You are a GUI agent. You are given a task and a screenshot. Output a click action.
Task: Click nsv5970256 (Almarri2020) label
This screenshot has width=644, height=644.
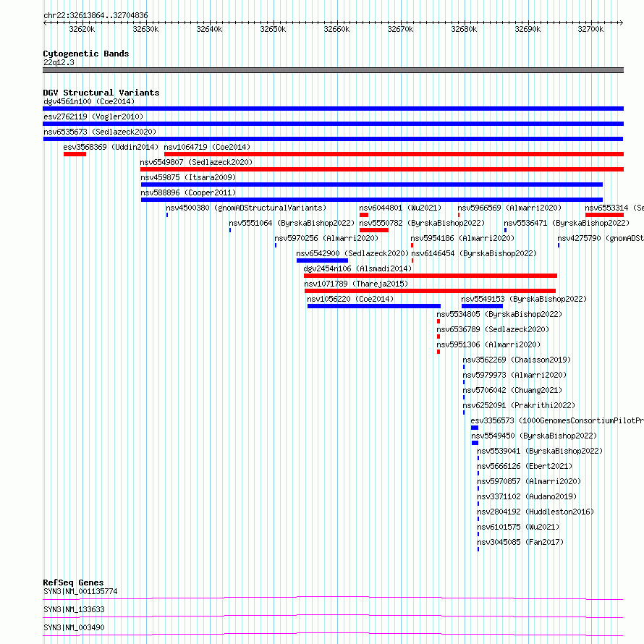pos(326,238)
